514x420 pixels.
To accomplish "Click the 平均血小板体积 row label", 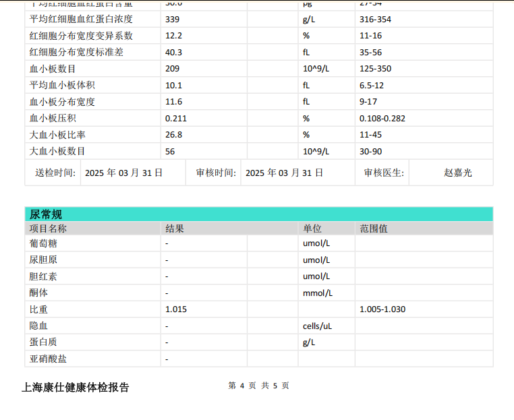I will coord(62,85).
